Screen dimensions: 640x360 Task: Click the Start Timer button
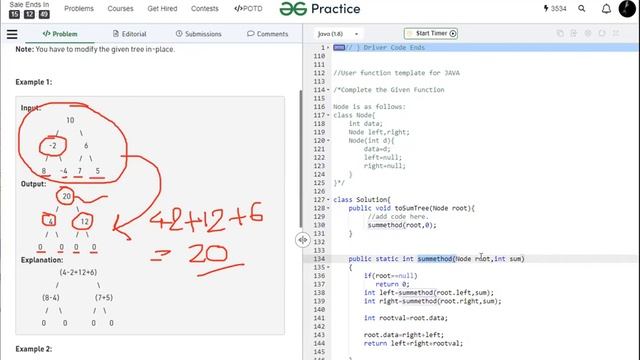431,33
